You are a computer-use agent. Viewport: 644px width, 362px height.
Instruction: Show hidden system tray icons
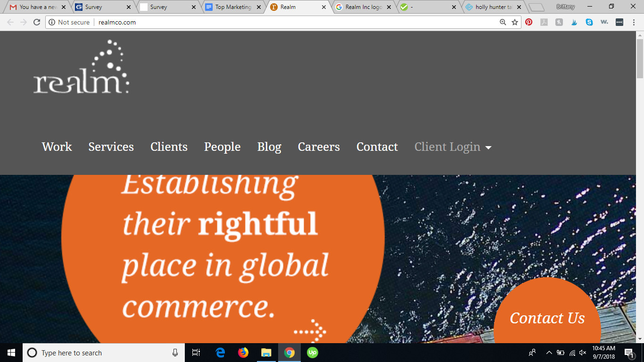(x=549, y=353)
